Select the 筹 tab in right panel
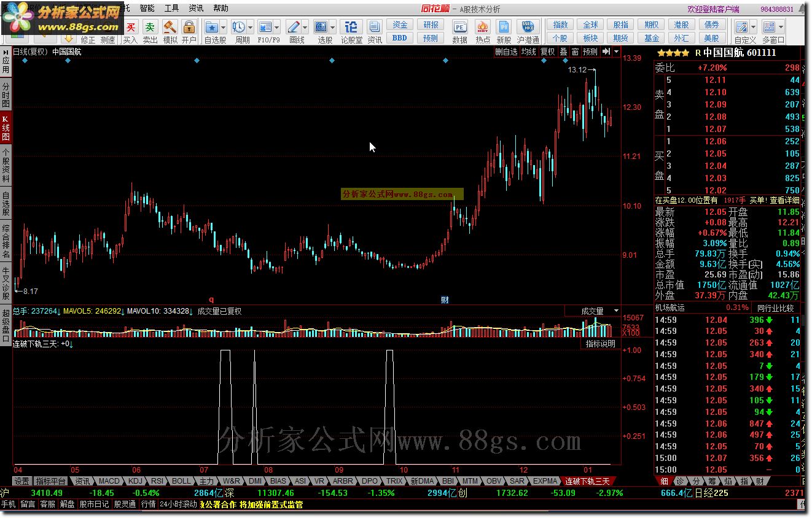Viewport: 812px width, 518px height. click(x=711, y=481)
